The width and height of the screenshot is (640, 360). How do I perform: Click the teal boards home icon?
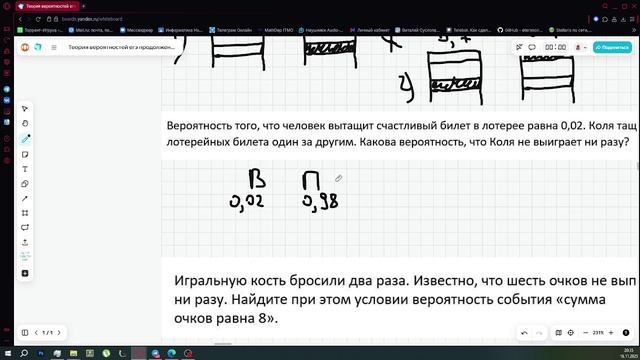point(38,47)
